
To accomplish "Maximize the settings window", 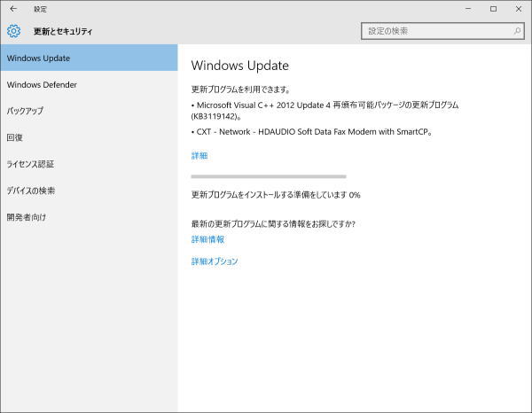I will click(494, 9).
